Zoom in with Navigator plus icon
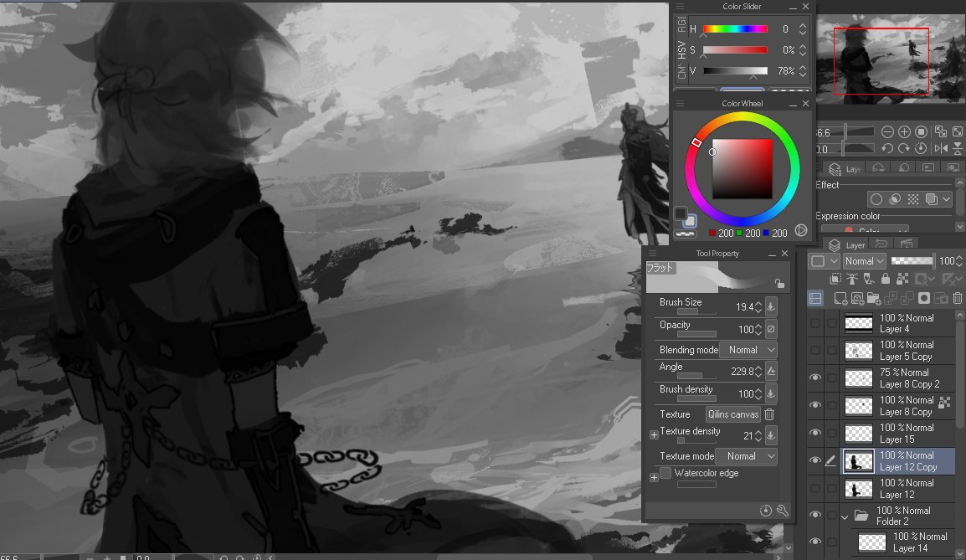Screen dimensions: 966x560 click(904, 131)
